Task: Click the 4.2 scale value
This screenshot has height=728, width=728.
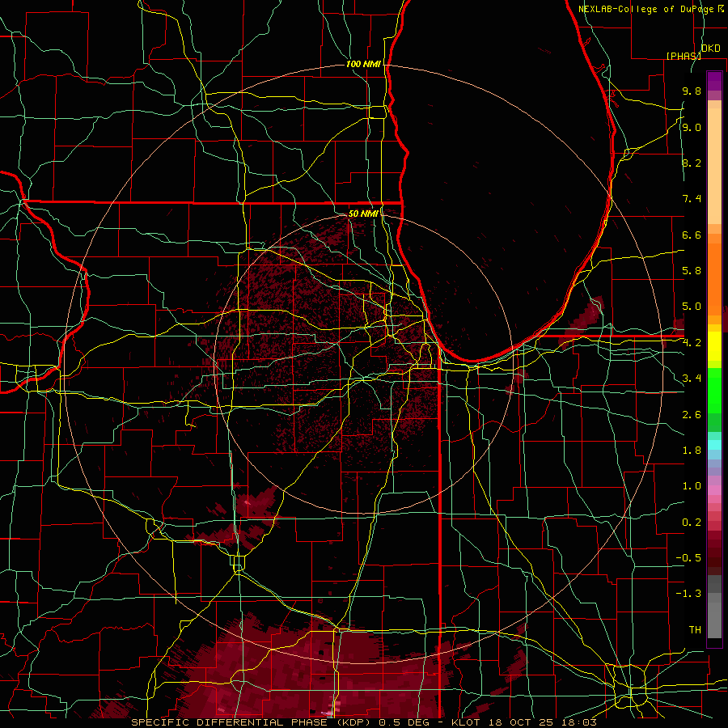Action: [692, 343]
